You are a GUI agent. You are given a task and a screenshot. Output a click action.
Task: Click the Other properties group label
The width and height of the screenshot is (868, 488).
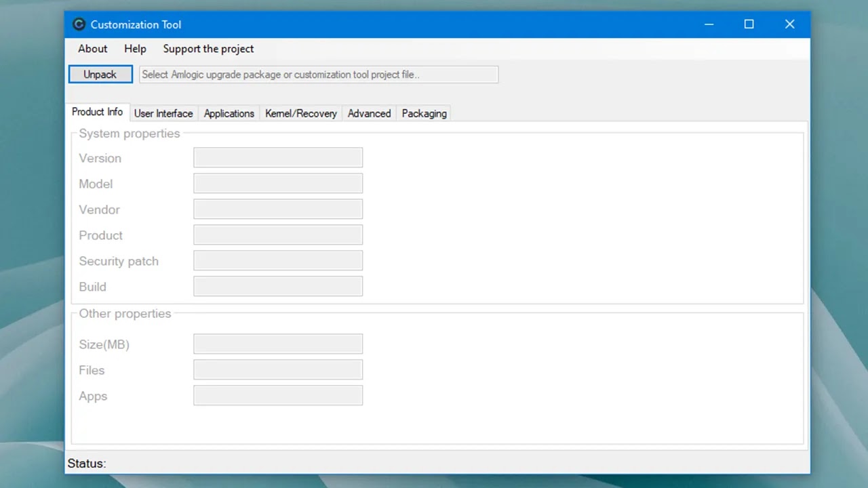pyautogui.click(x=125, y=314)
